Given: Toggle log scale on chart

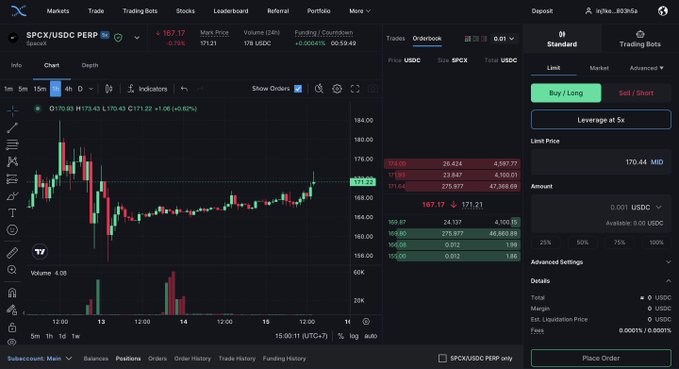Looking at the screenshot, I should coord(354,336).
